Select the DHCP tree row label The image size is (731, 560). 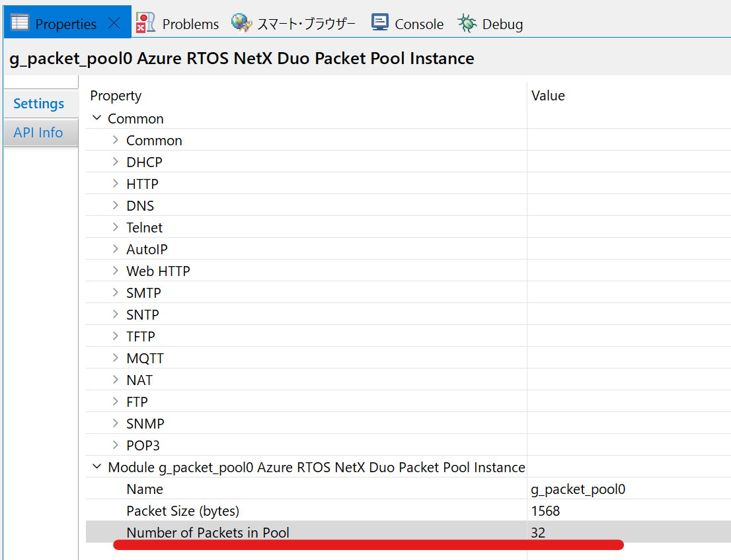coord(145,162)
